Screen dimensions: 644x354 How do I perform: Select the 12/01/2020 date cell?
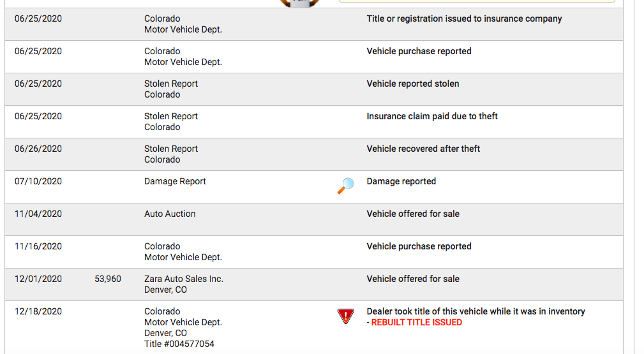tap(38, 279)
